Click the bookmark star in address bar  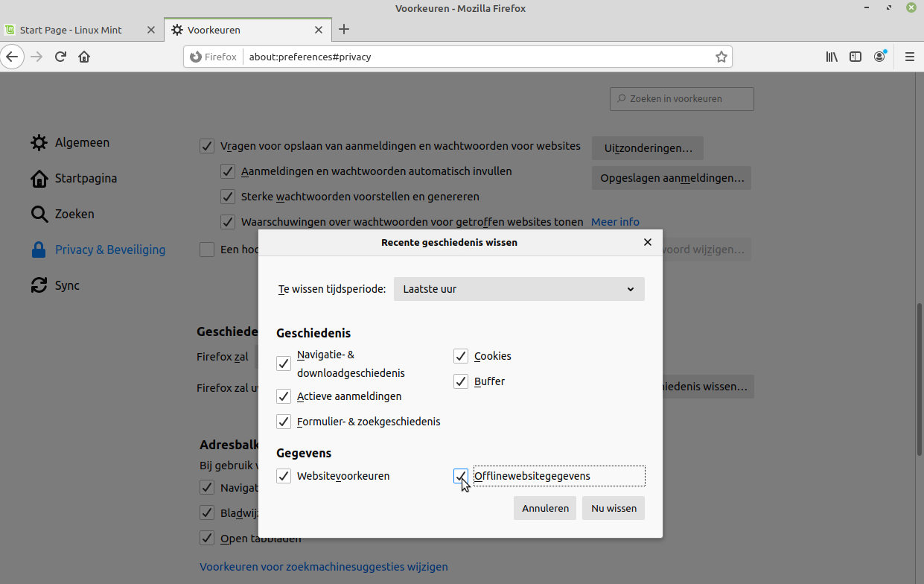[x=720, y=56]
